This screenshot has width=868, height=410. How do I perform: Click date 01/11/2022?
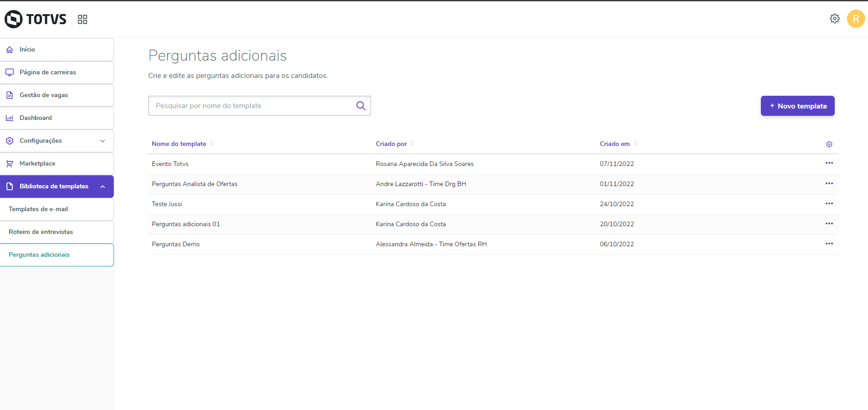[617, 184]
